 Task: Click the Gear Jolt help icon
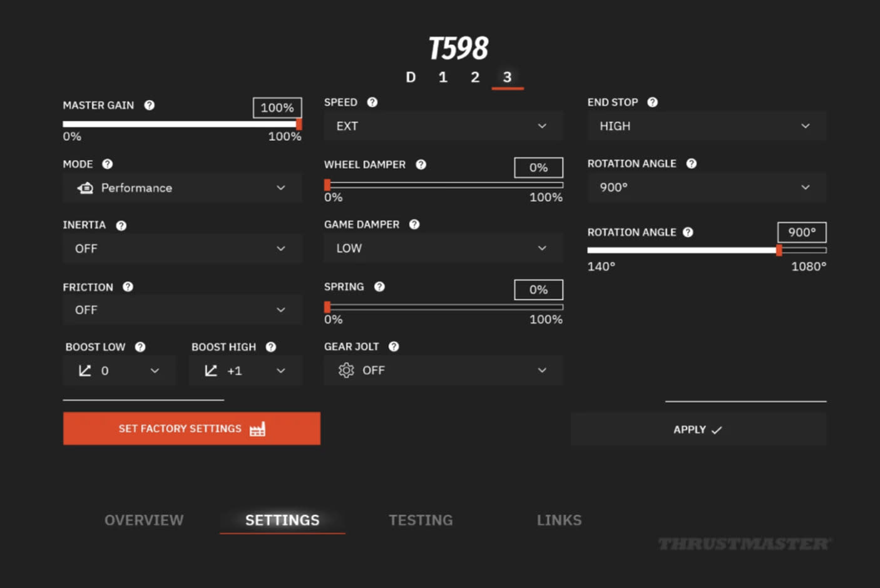point(394,347)
